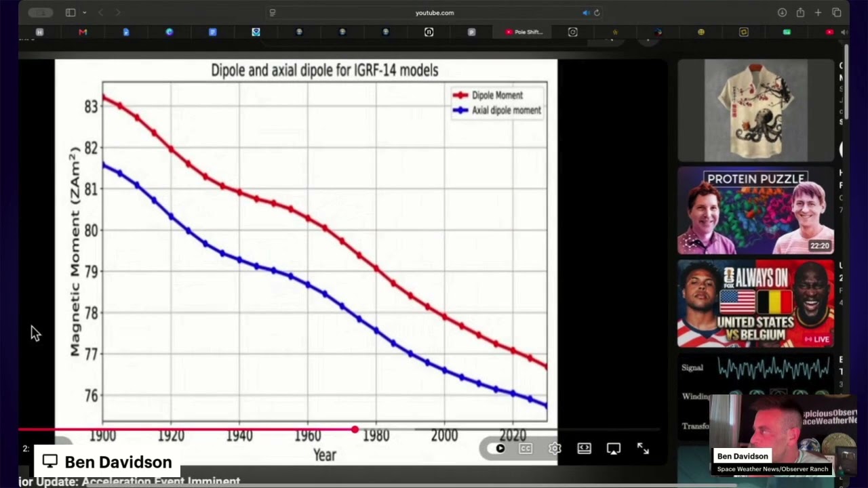
Task: Click the Axial dipole moment legend entry
Action: tap(498, 110)
